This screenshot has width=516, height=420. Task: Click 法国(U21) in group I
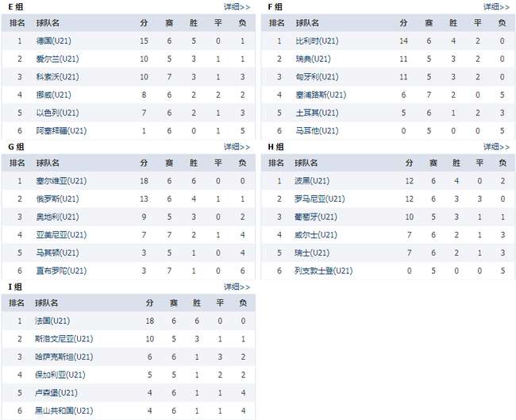click(52, 321)
